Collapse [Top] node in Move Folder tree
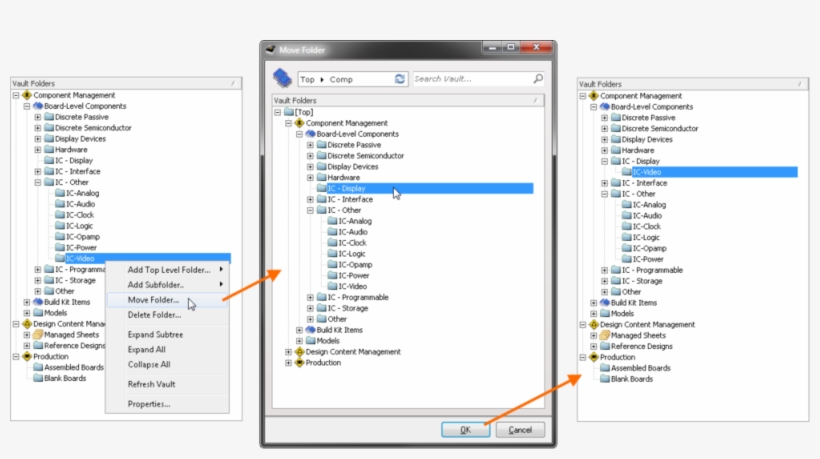This screenshot has height=459, width=820. [278, 112]
